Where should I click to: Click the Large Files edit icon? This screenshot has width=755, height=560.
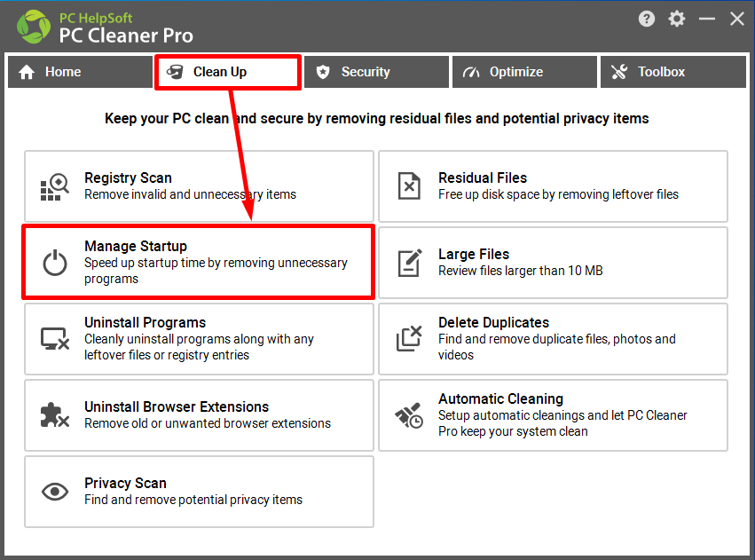pyautogui.click(x=410, y=263)
